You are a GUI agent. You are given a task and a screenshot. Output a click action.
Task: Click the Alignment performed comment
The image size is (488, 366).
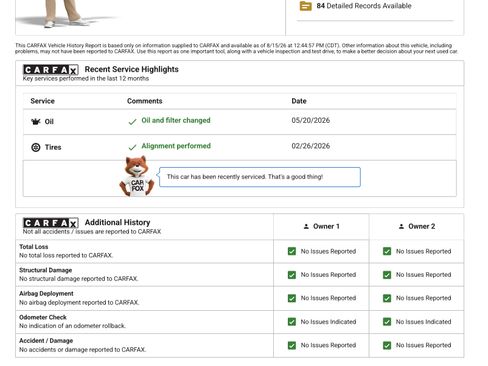point(176,146)
